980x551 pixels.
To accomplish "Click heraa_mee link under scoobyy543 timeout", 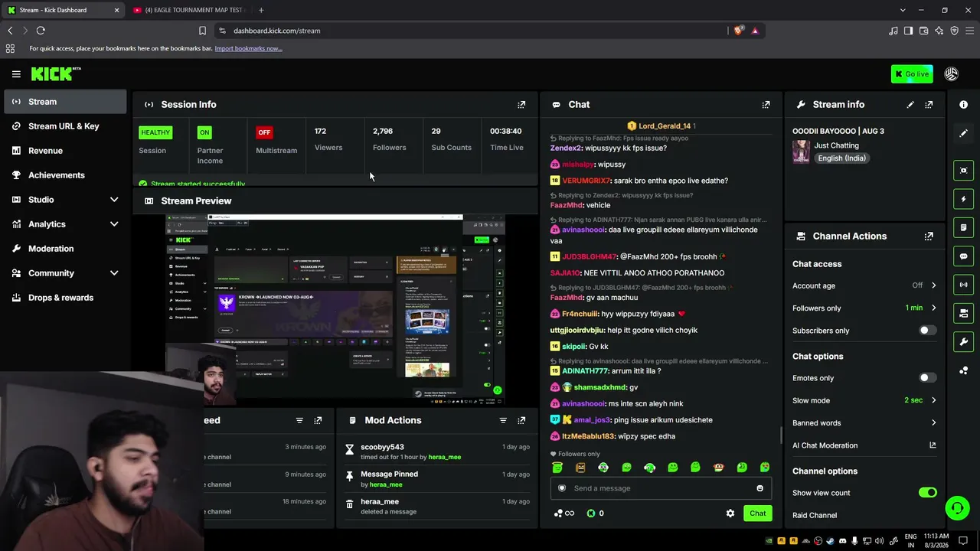I will coord(444,458).
